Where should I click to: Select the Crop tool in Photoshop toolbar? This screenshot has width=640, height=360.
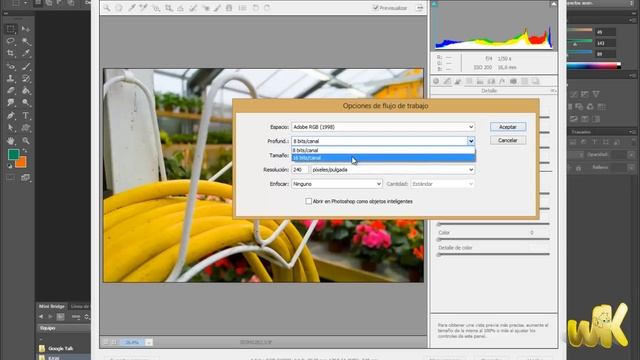(11, 53)
